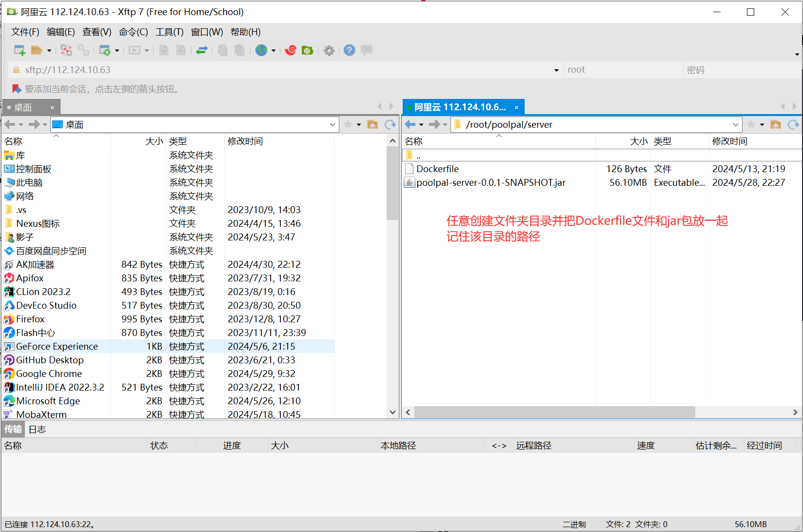Open the 查看(V) menu

97,32
